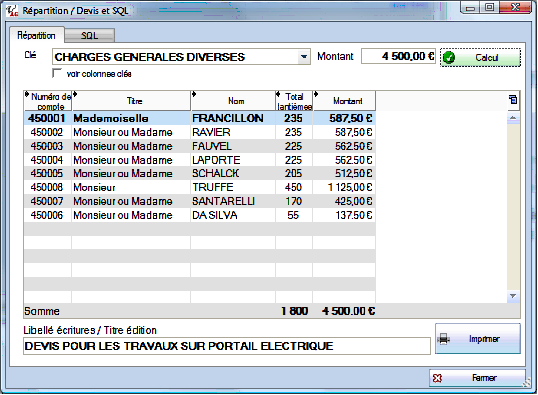The height and width of the screenshot is (395, 538).
Task: Click the SCHALCK name cell
Action: 233,173
